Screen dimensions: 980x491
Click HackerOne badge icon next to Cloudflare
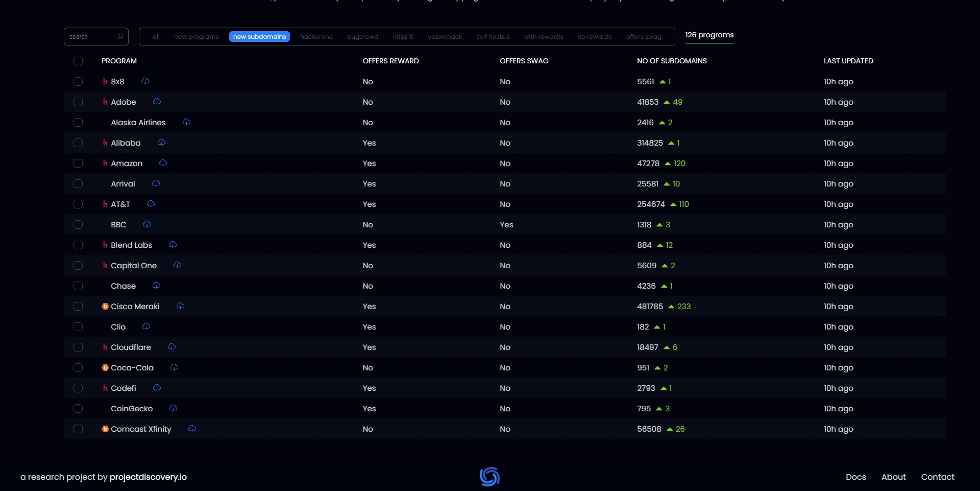click(x=105, y=347)
